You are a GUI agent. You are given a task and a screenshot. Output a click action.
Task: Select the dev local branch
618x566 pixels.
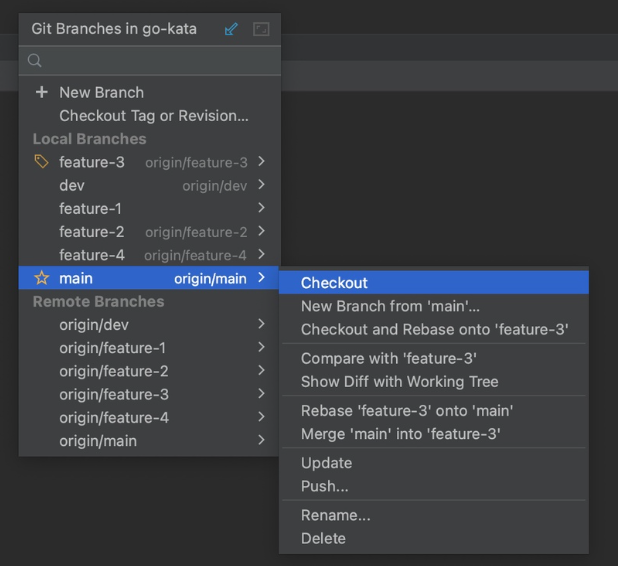coord(72,185)
